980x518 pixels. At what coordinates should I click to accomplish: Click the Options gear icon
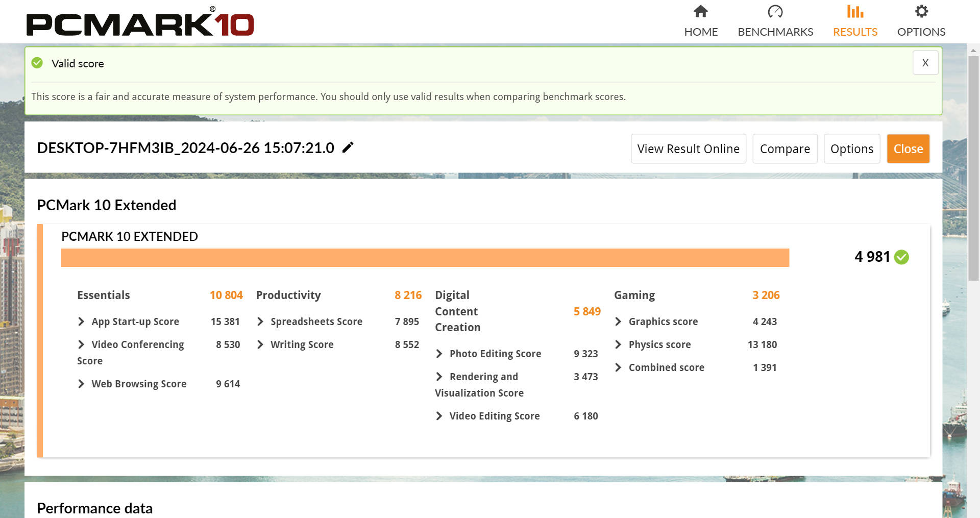[x=921, y=11]
